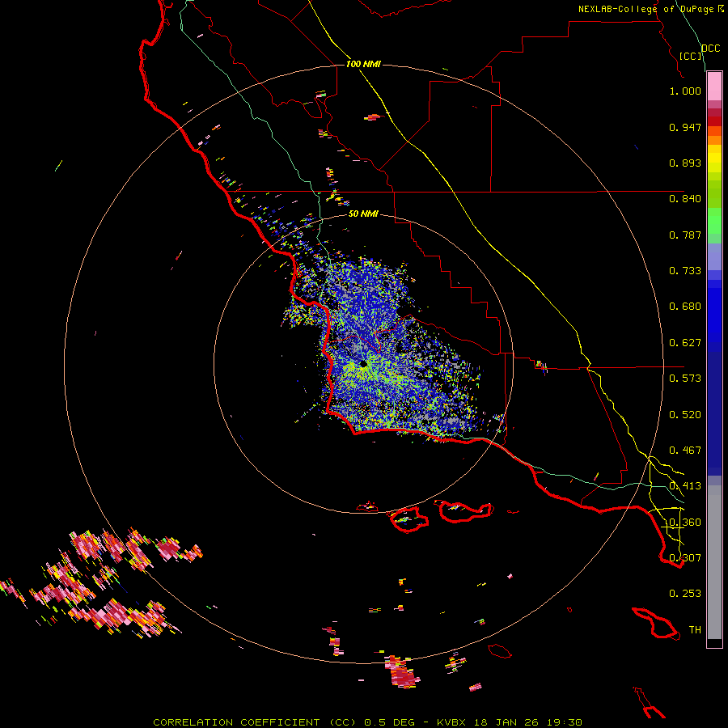Select the 0.467 scale value

pos(685,451)
